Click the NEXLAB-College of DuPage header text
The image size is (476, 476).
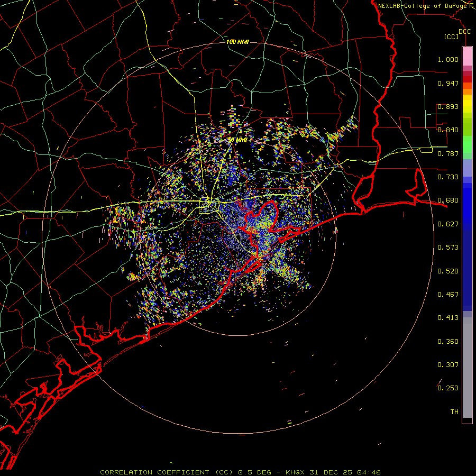click(422, 6)
